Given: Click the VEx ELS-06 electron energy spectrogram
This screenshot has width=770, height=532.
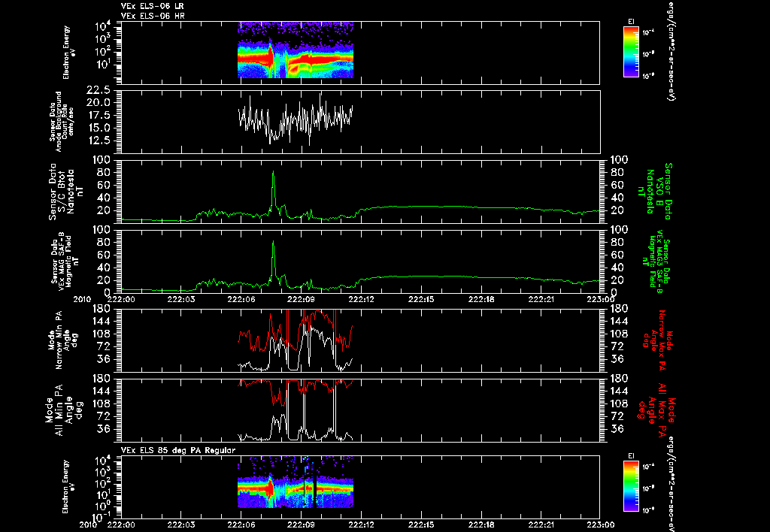Looking at the screenshot, I should [295, 50].
